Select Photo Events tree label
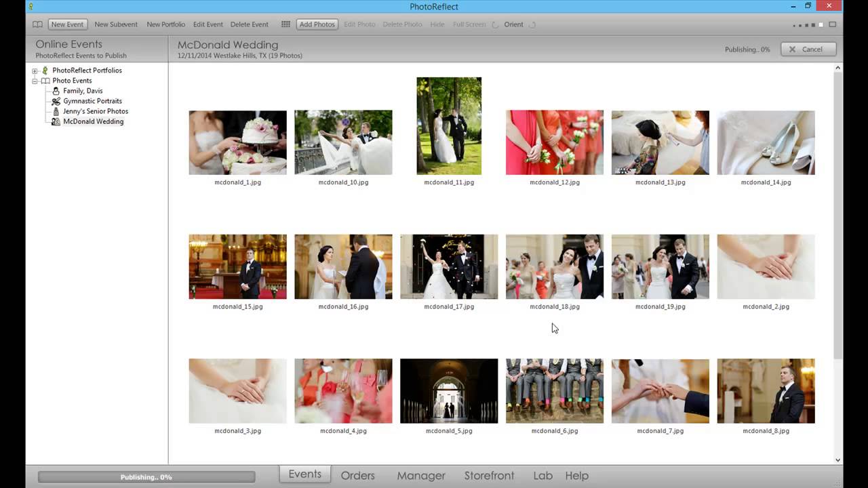Viewport: 868px width, 488px height. (72, 81)
